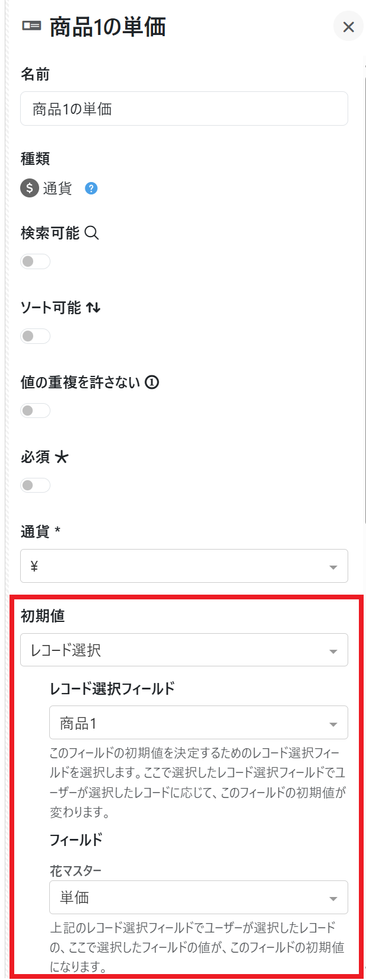Viewport: 366px width, 980px height.
Task: Click the 種類 type label 通貨
Action: pyautogui.click(x=58, y=189)
